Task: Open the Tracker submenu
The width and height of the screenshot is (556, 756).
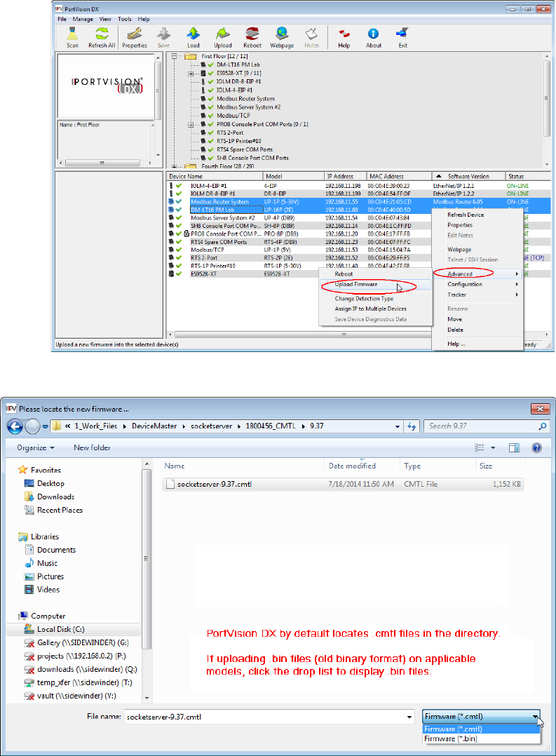Action: point(477,295)
